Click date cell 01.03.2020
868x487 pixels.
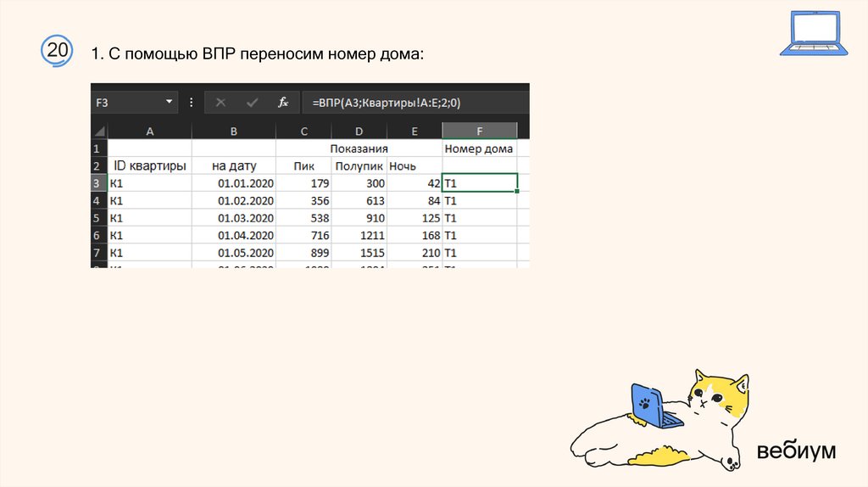[x=234, y=218]
